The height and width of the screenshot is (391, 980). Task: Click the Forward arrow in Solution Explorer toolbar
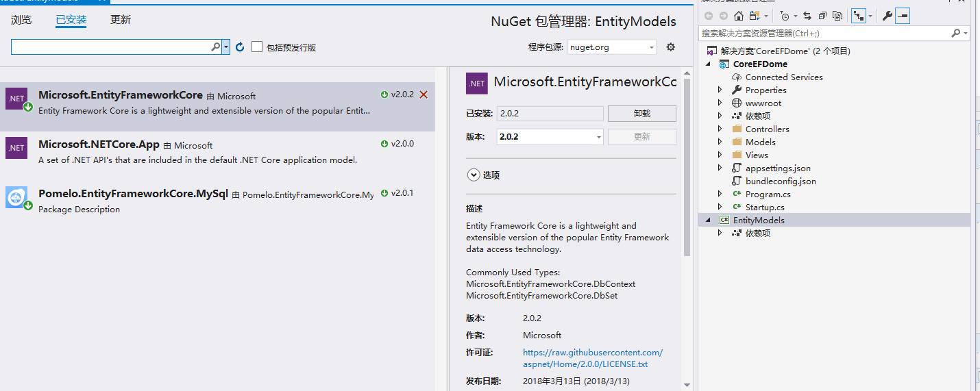click(x=724, y=16)
